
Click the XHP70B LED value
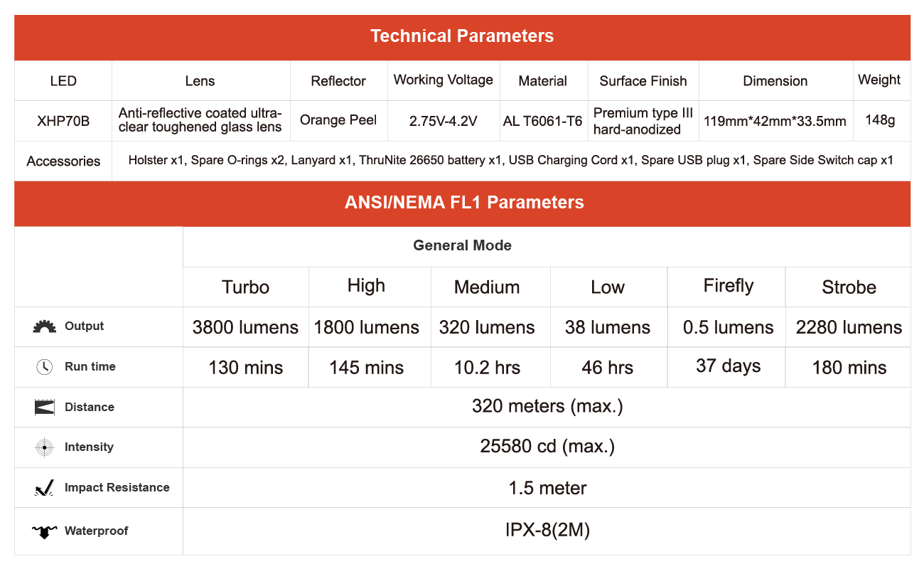coord(63,121)
